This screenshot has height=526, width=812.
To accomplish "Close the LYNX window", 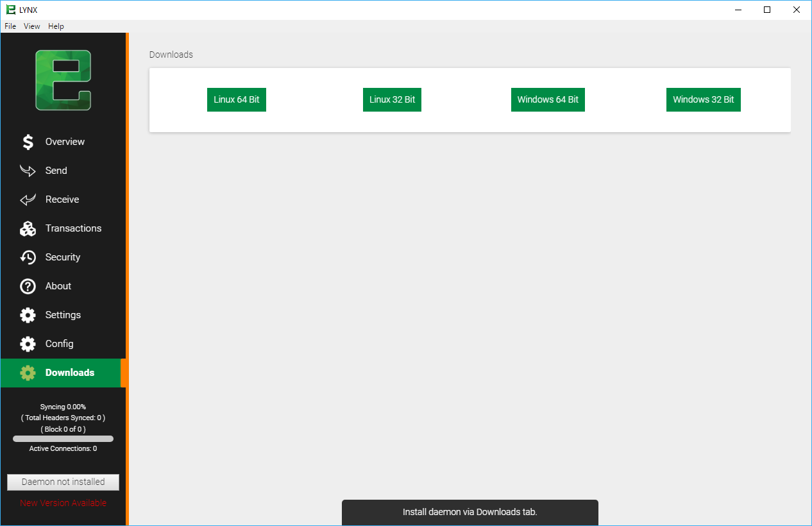I will 797,10.
